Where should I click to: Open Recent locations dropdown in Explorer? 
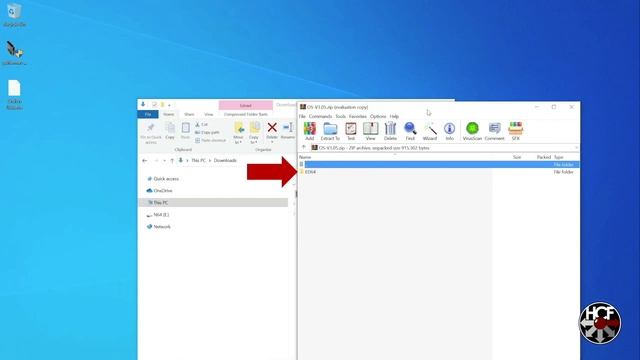click(x=164, y=161)
